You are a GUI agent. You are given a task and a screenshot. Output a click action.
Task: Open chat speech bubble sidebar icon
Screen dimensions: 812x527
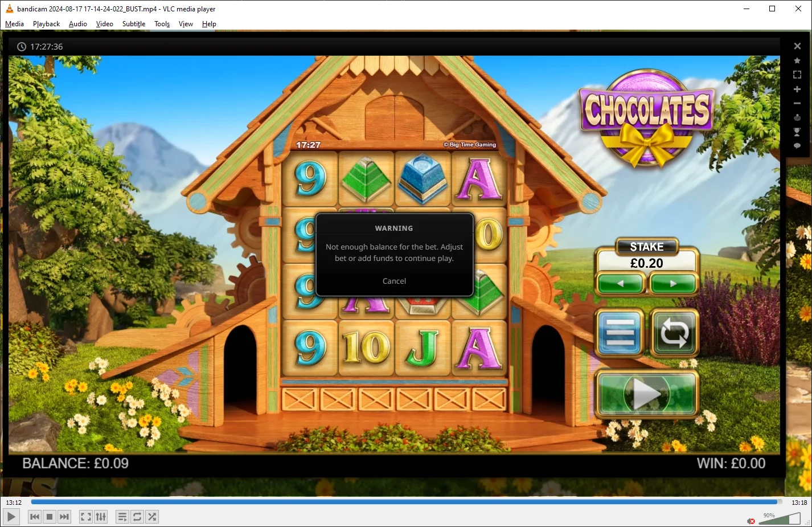pos(797,146)
